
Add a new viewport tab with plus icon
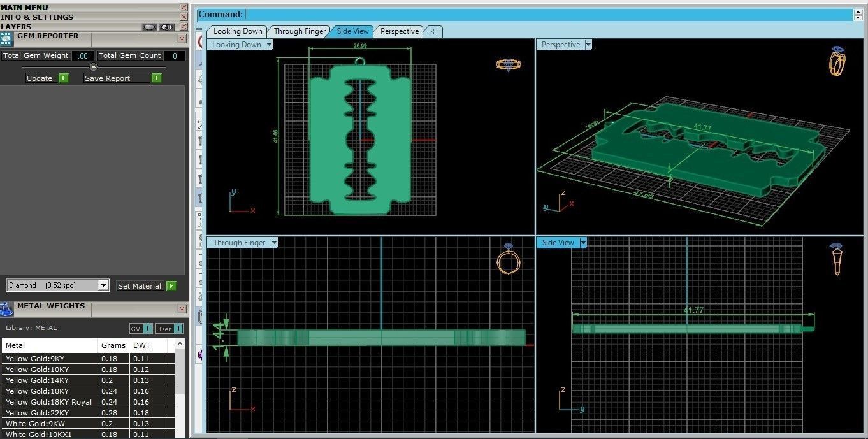(x=433, y=31)
